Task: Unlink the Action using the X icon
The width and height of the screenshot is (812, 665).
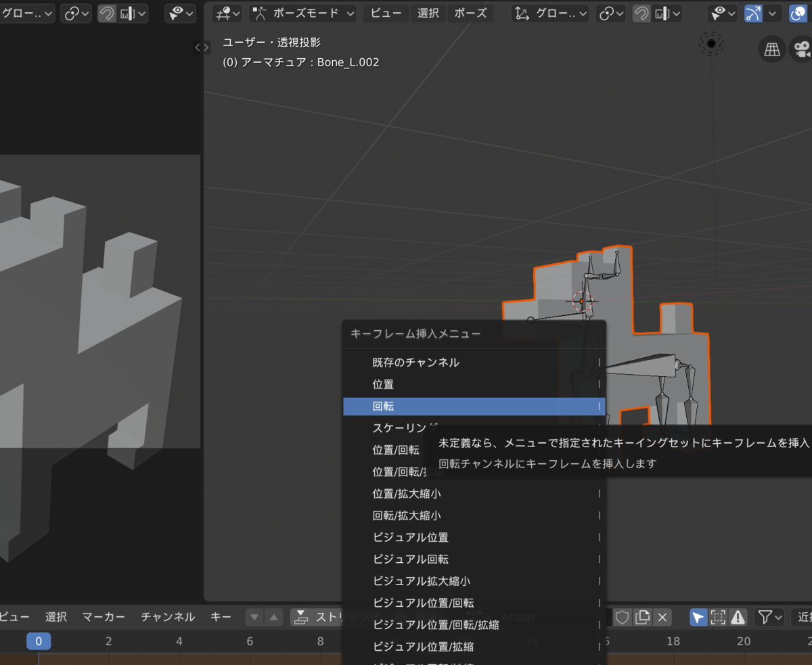Action: click(662, 617)
